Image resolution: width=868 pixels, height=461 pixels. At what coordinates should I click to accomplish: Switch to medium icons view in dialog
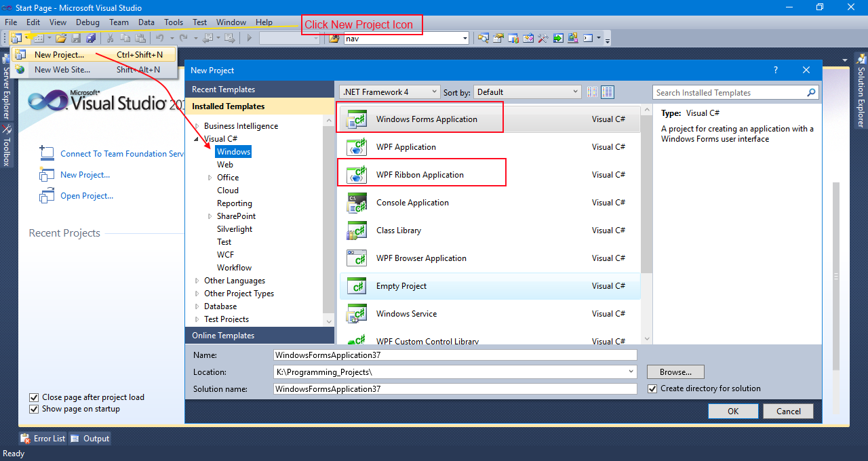pyautogui.click(x=608, y=92)
